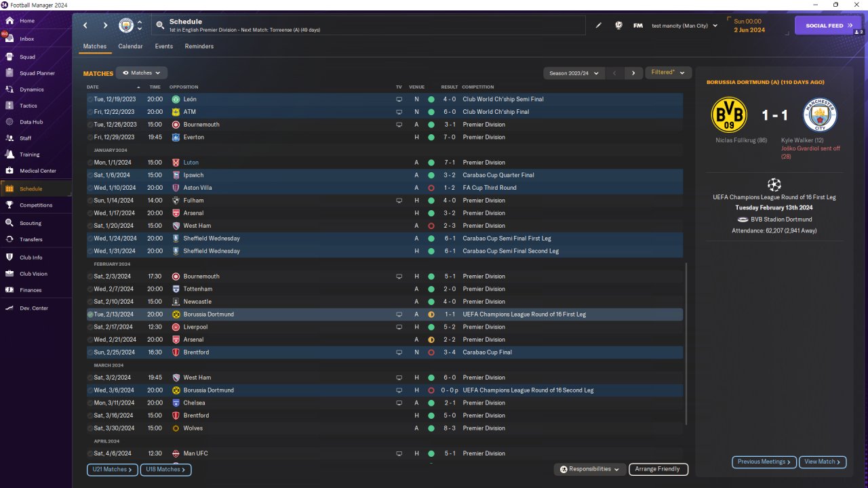Click the Manchester City crest in match panel
868x488 pixels.
pos(820,115)
